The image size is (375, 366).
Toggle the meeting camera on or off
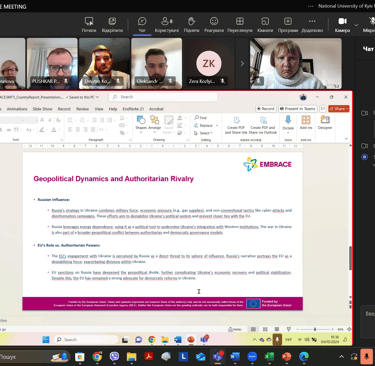(x=342, y=25)
